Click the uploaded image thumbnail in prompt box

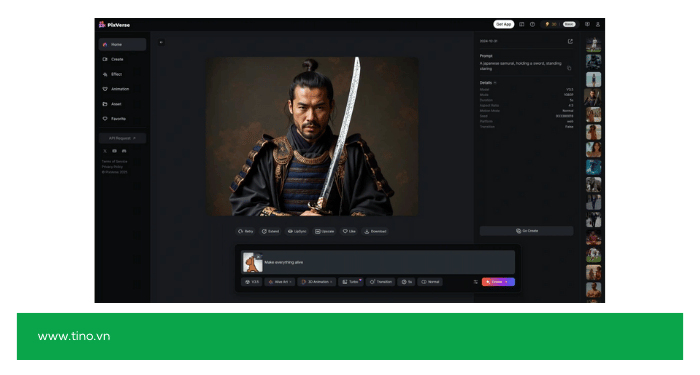[252, 262]
